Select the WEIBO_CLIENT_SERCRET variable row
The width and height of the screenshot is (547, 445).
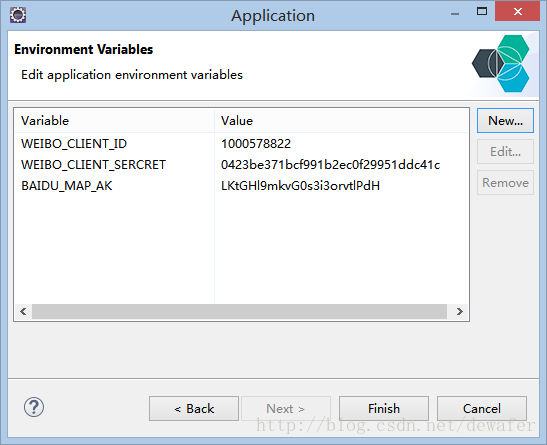click(x=241, y=165)
